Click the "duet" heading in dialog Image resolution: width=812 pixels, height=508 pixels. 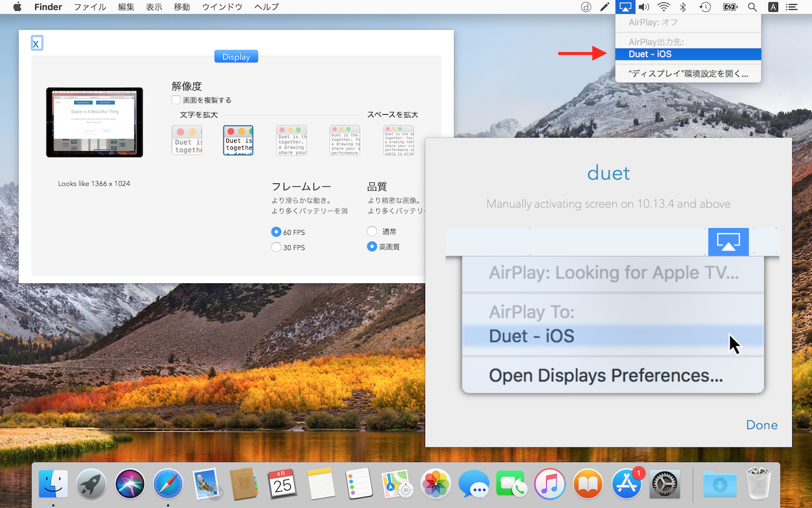(608, 173)
